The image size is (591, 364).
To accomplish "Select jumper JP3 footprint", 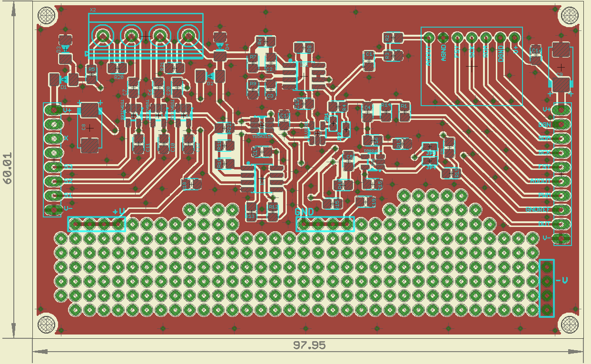I will [430, 148].
